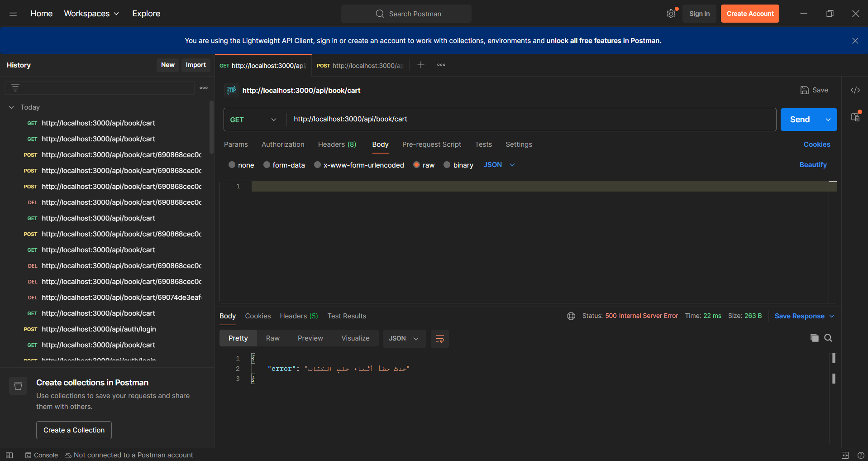Open the Pre-request Script tab
Screen dimensions: 868x461
(431, 144)
